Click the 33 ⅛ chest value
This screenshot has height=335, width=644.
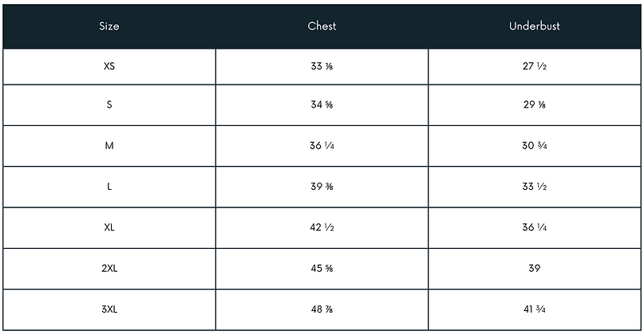[x=322, y=66]
